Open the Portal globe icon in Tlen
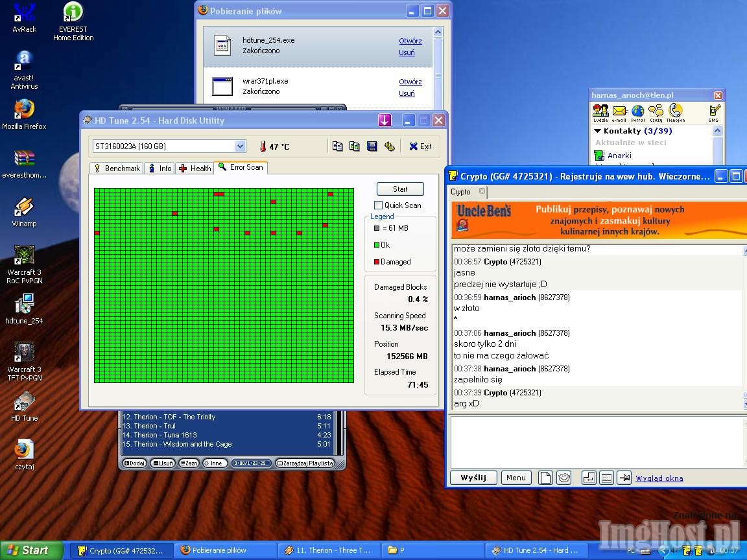 [638, 113]
